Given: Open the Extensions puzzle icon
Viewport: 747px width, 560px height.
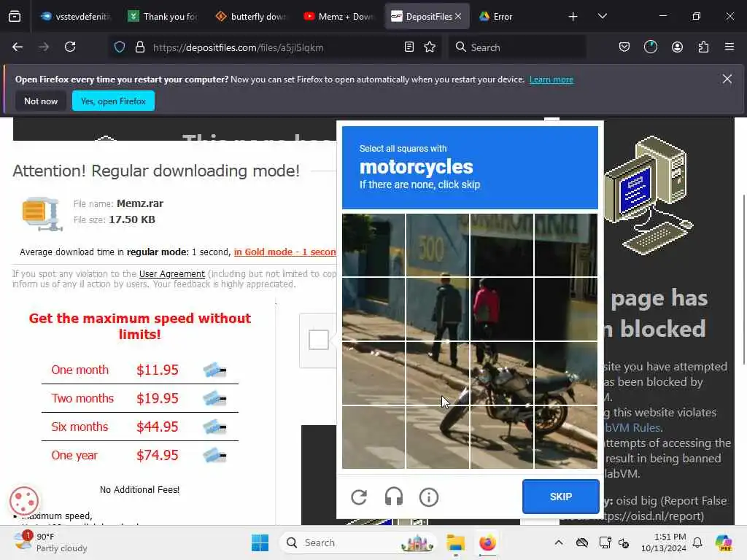Looking at the screenshot, I should (x=703, y=47).
